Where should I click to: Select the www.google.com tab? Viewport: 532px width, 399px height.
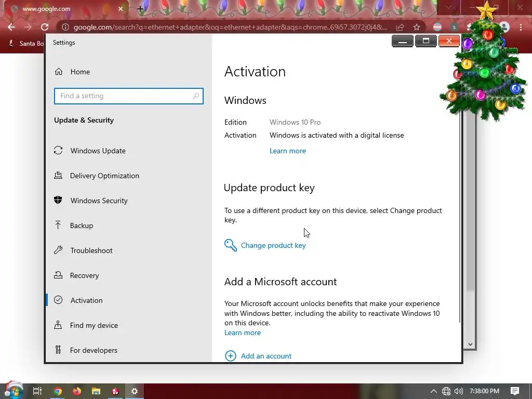[64, 9]
